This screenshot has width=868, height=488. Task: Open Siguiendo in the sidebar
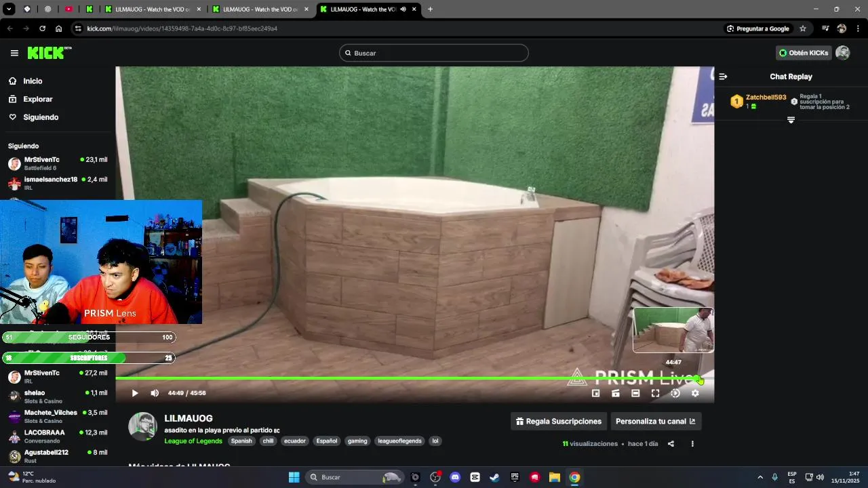pos(41,117)
